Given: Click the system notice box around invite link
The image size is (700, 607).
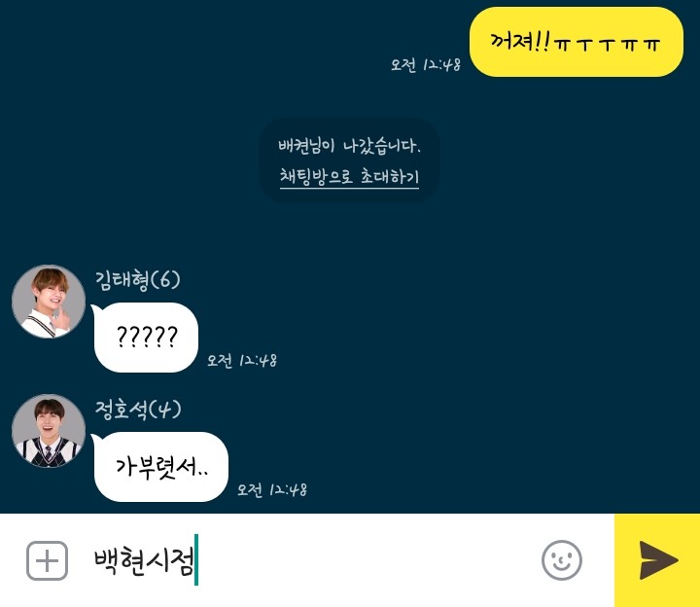Looking at the screenshot, I should (x=349, y=161).
